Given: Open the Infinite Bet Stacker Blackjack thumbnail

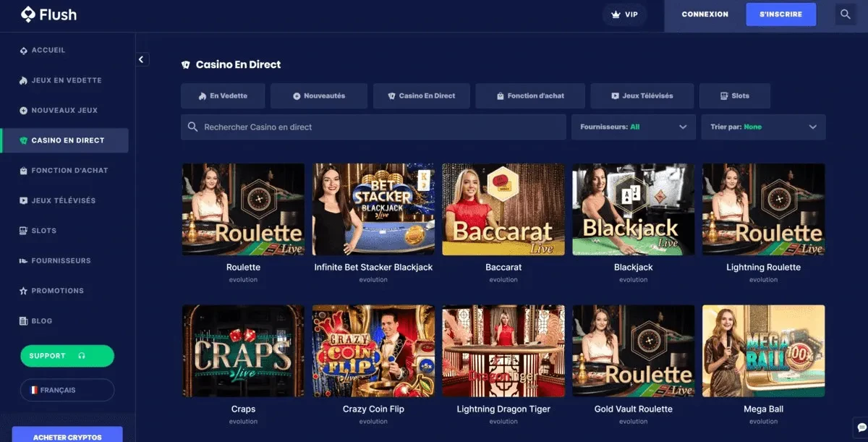Looking at the screenshot, I should point(373,209).
